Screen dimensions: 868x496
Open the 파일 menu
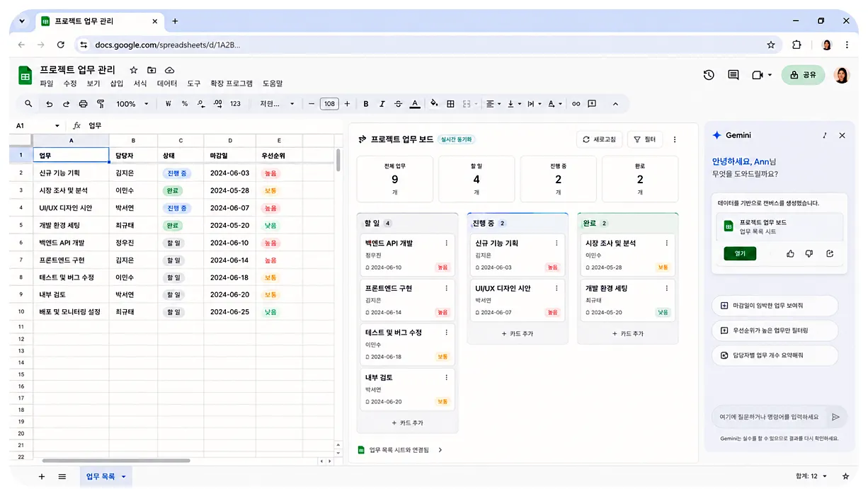coord(47,83)
